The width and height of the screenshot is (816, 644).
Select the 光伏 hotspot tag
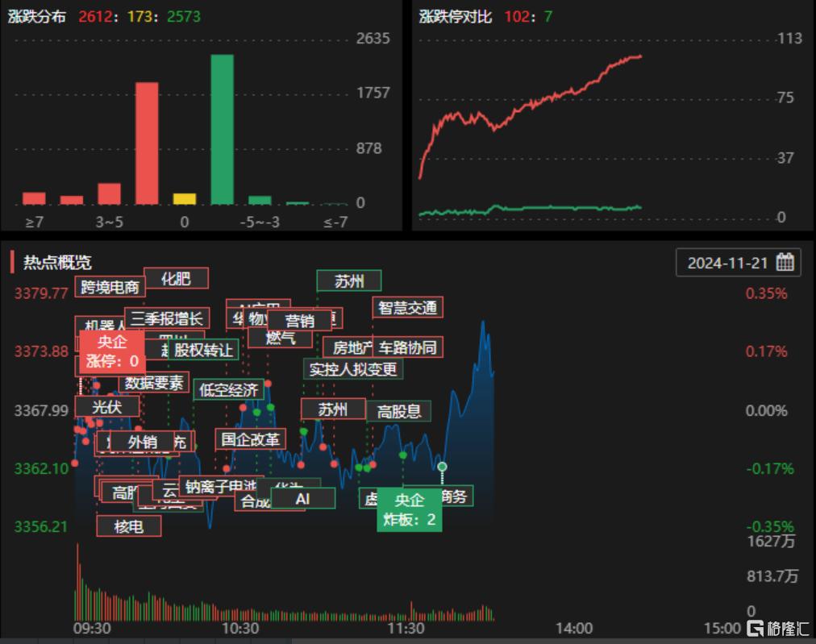click(107, 406)
